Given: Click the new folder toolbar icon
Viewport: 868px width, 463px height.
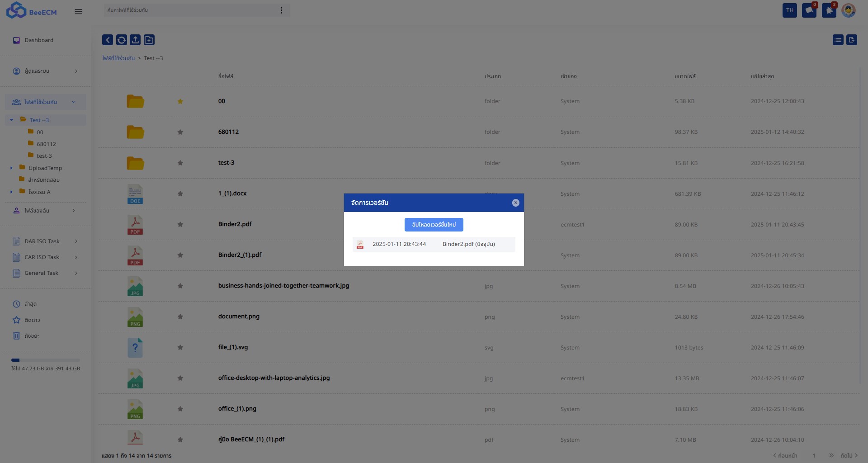Looking at the screenshot, I should point(149,40).
